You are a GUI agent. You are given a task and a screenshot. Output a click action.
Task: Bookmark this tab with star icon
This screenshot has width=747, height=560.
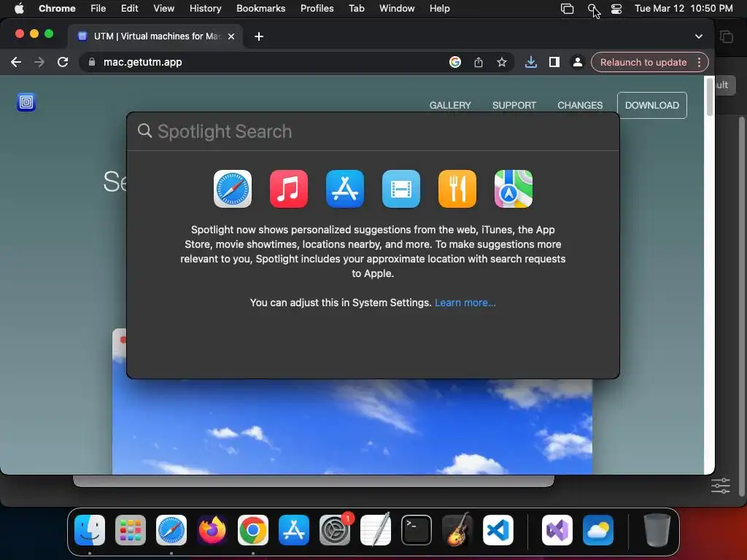502,63
